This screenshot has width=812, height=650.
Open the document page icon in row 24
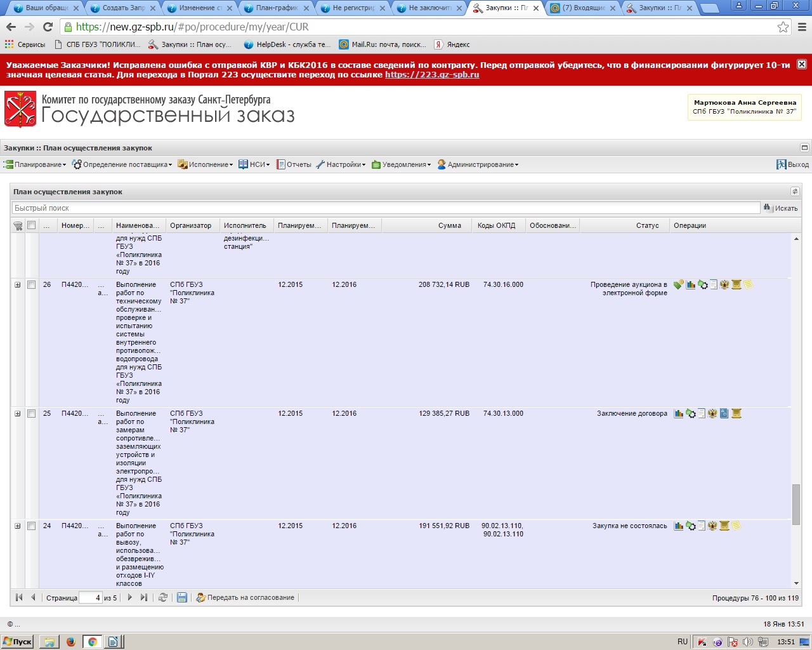(x=702, y=526)
